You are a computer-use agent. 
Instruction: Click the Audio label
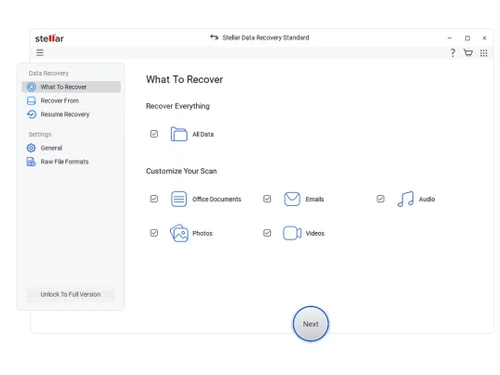click(427, 199)
